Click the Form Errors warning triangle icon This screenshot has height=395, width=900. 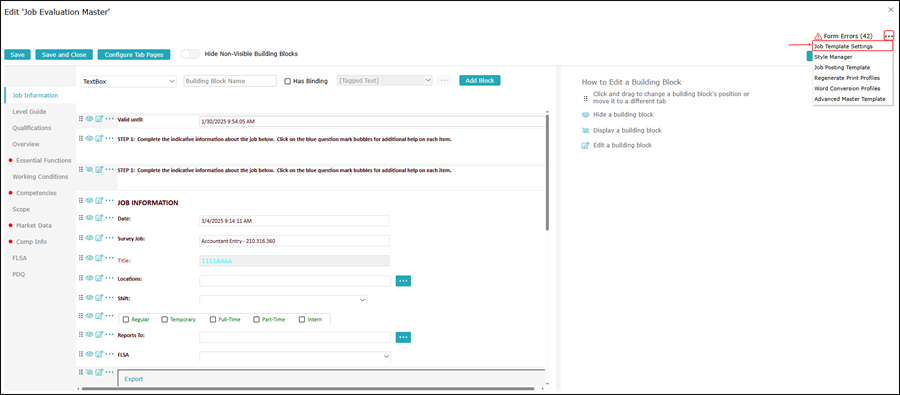(818, 36)
